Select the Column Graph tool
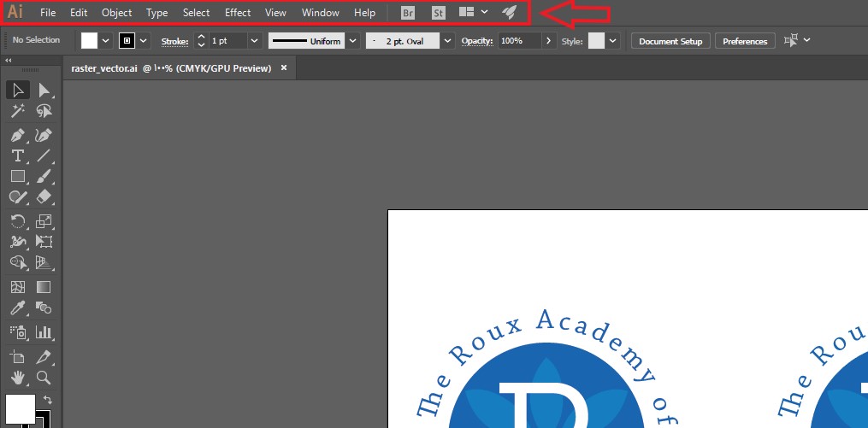This screenshot has width=868, height=428. click(x=44, y=332)
